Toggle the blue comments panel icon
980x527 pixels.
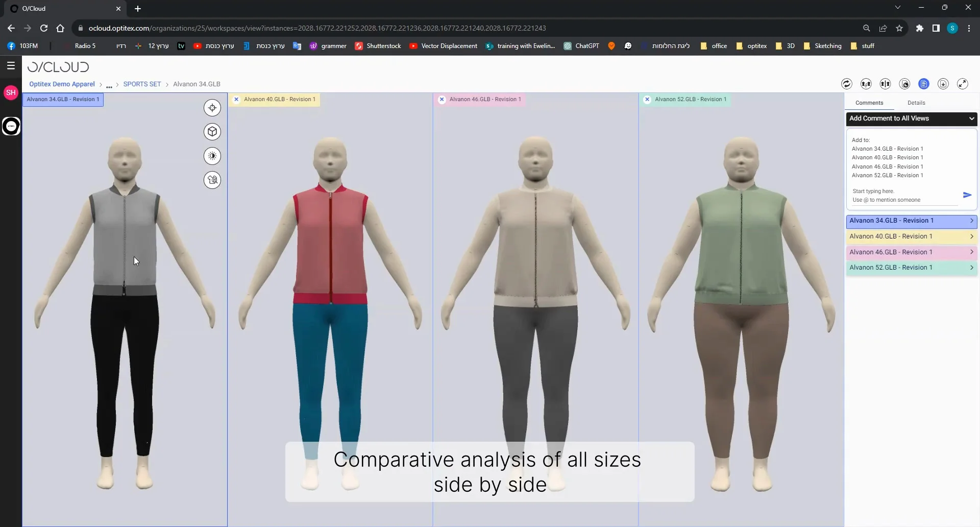(x=924, y=84)
